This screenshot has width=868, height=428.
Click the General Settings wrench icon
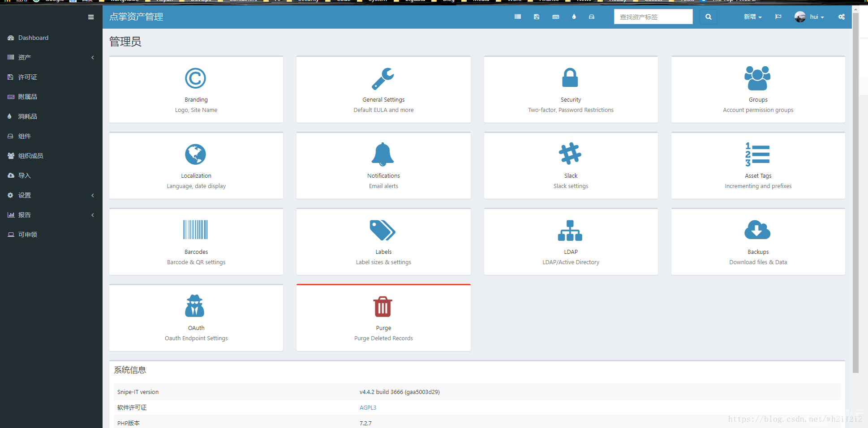pos(383,78)
